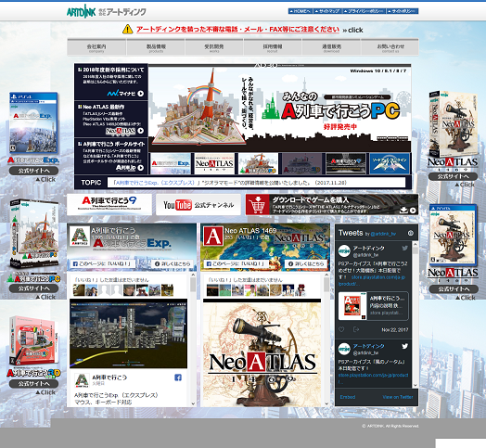Click 詳しくはこちら on A列車で行こう widget
This screenshot has height=448, width=486.
tap(173, 263)
